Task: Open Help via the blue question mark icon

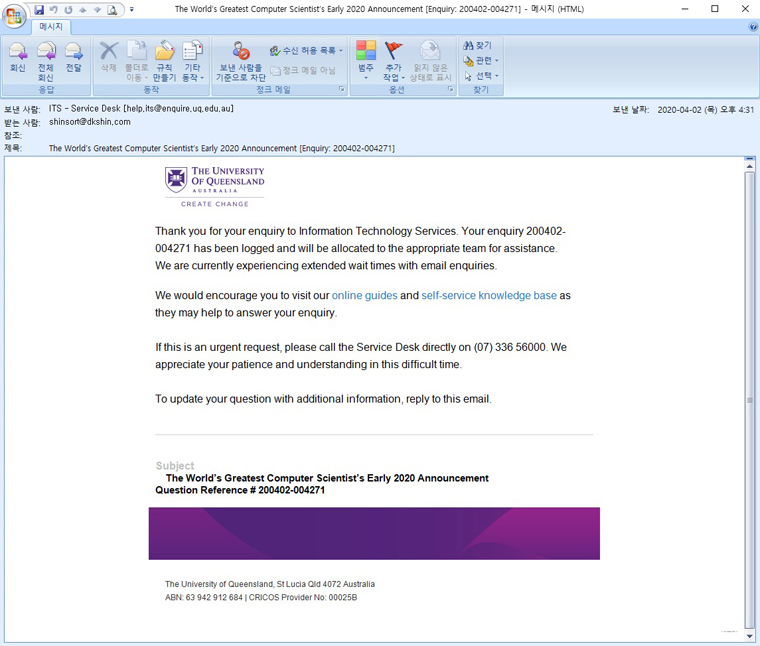Action: (753, 27)
